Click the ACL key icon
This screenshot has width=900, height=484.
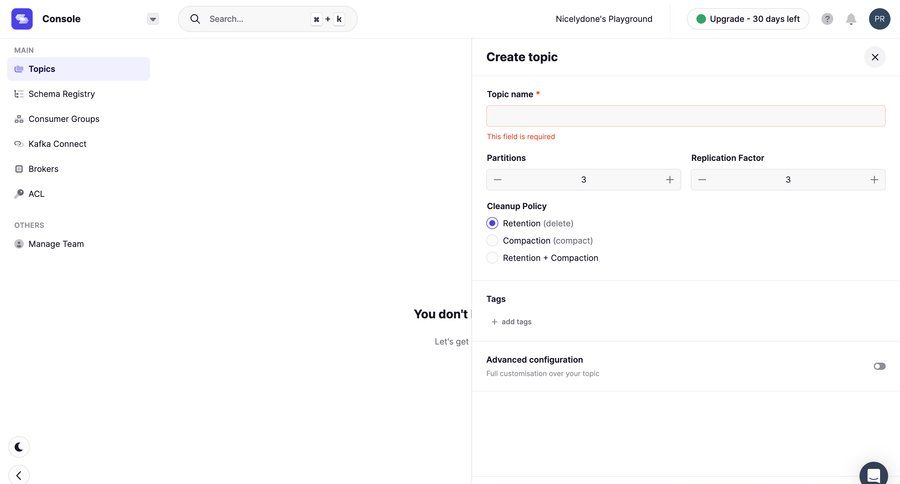point(19,193)
